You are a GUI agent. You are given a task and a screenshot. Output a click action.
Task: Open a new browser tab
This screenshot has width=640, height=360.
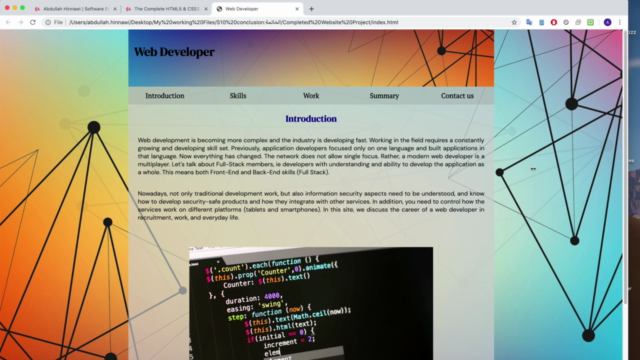click(x=311, y=9)
